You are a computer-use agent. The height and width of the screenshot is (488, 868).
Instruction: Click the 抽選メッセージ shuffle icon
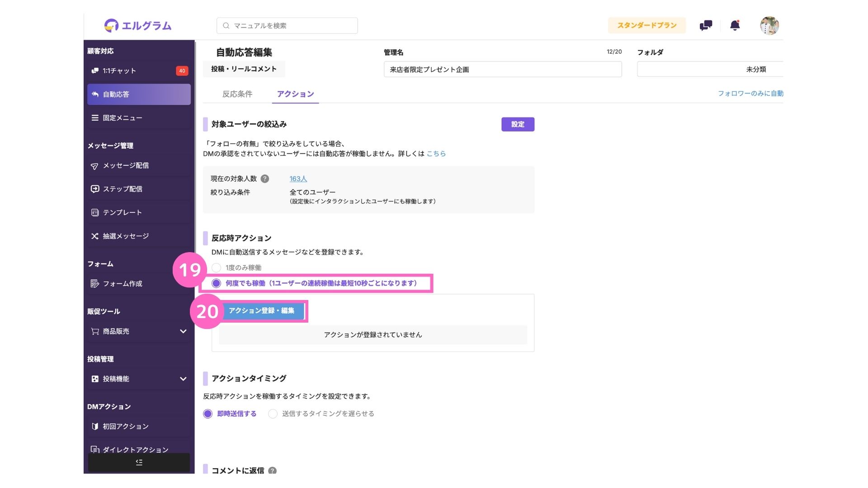[95, 236]
